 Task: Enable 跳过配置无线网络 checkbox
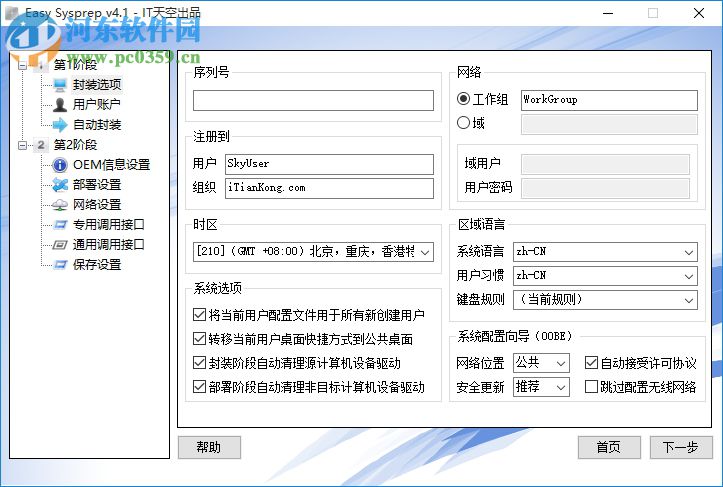tap(591, 386)
